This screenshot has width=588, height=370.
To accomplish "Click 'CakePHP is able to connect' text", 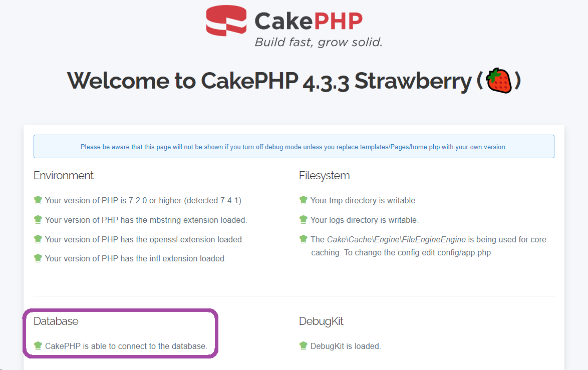I will click(x=126, y=346).
